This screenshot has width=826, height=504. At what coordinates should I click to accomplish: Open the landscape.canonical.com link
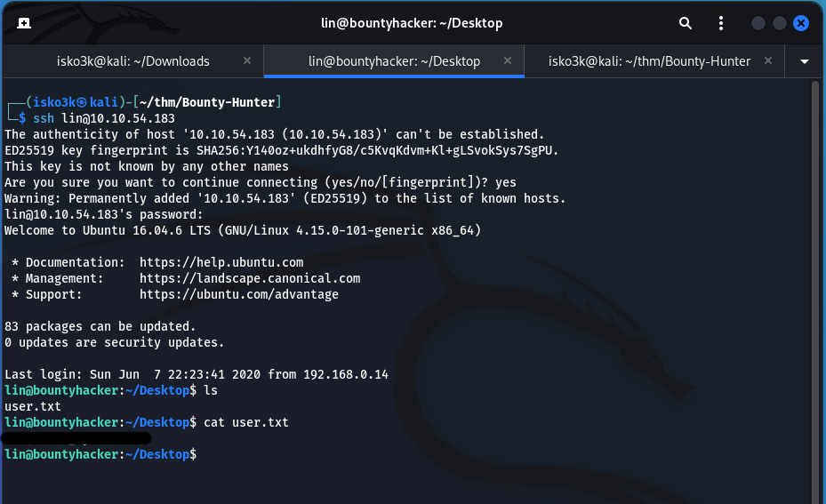pos(250,278)
